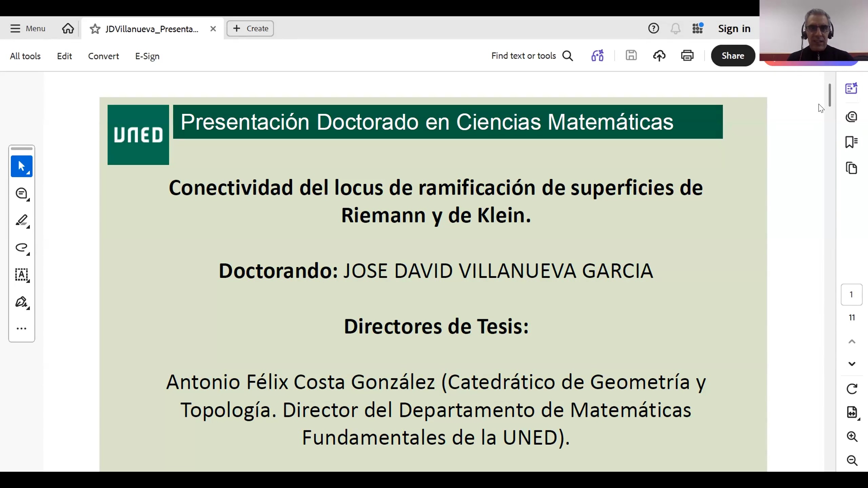This screenshot has height=488, width=868.
Task: Grab the quick toolbar top handle bar
Action: click(22, 148)
